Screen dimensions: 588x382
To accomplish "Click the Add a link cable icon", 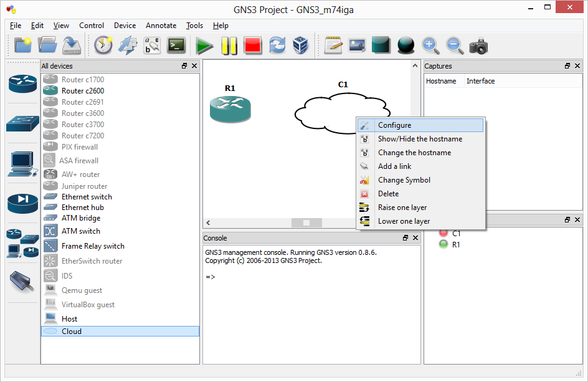I will click(22, 282).
